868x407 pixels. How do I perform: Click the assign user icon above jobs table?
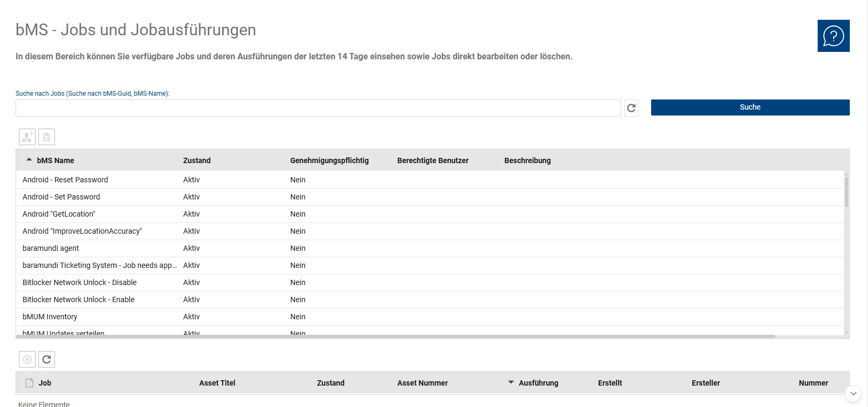tap(27, 137)
